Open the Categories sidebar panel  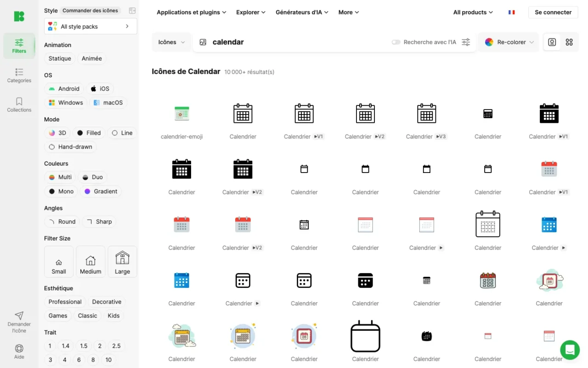19,75
